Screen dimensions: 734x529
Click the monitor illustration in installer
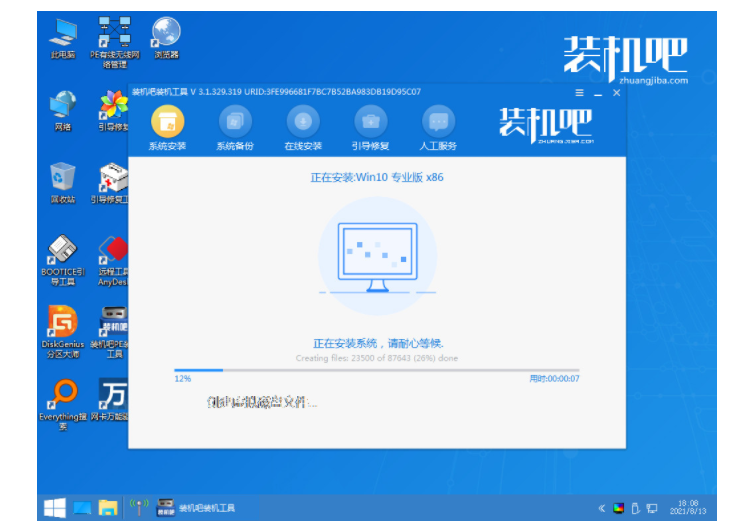377,257
